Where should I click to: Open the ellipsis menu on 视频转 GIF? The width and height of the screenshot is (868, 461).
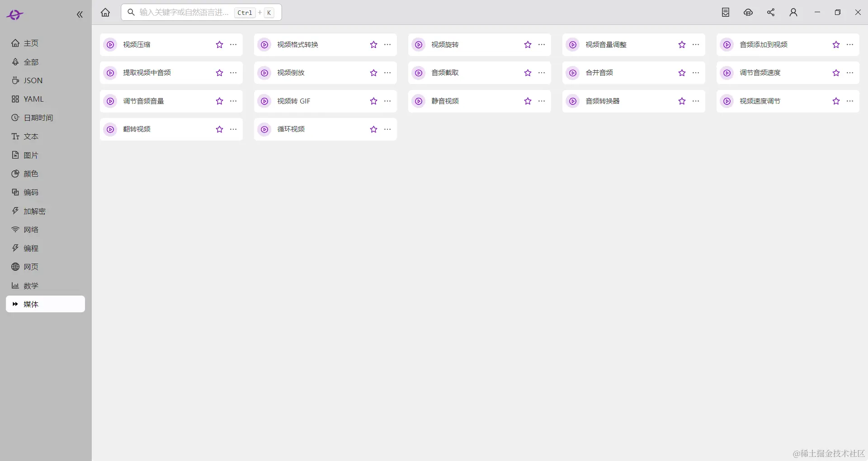click(x=387, y=101)
